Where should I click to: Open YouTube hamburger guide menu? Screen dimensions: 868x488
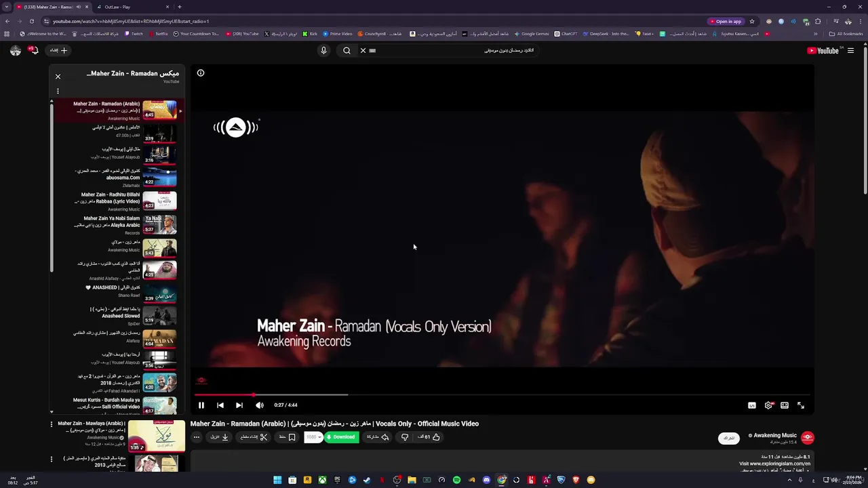pos(850,50)
